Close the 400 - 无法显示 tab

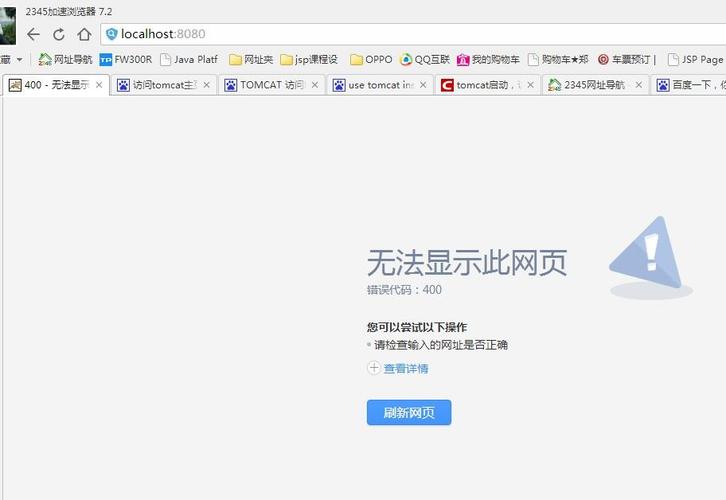(99, 85)
